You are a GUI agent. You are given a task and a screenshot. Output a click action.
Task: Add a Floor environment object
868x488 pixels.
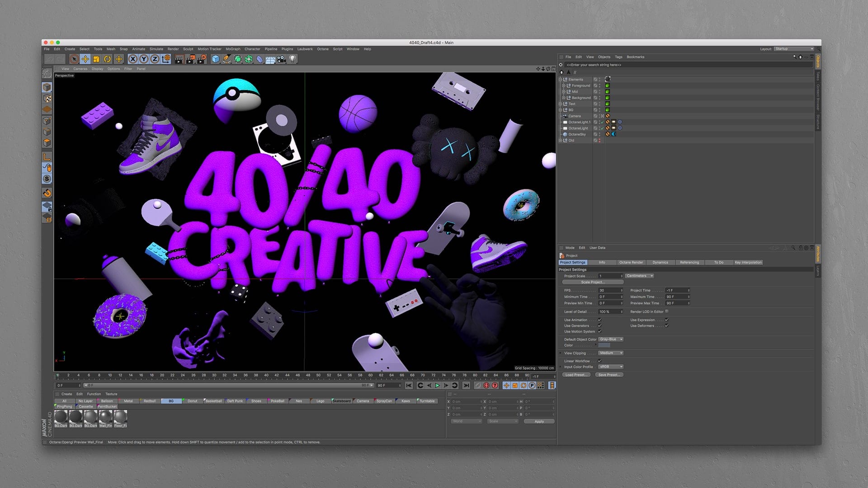click(x=270, y=59)
